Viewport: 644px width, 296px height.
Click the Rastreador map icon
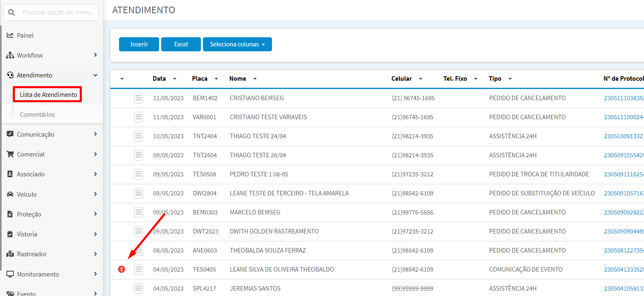click(10, 254)
